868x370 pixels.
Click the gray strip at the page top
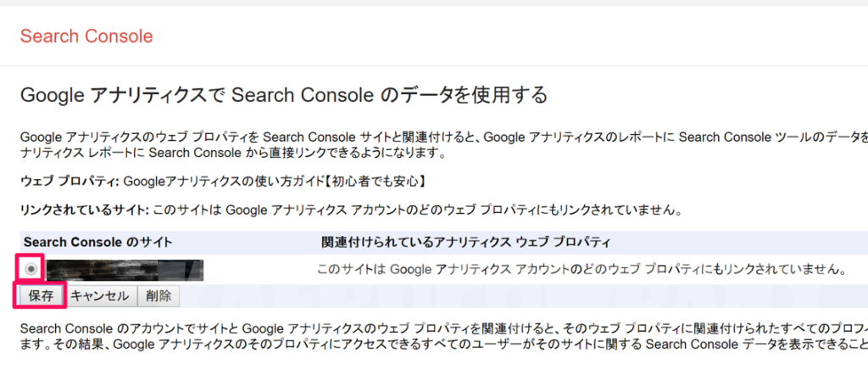coord(434,3)
